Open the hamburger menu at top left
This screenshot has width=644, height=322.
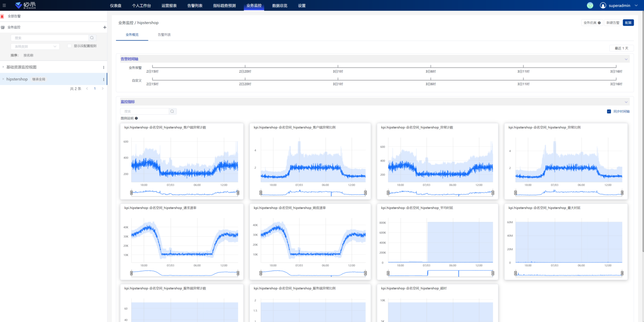(x=5, y=5)
